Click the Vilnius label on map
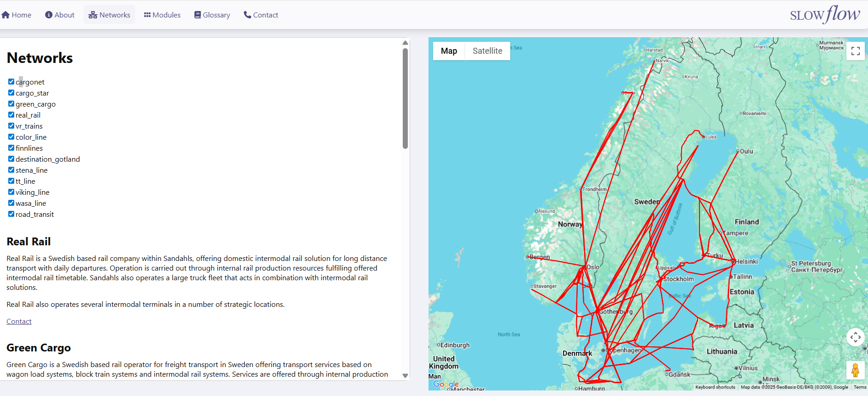 coord(748,368)
